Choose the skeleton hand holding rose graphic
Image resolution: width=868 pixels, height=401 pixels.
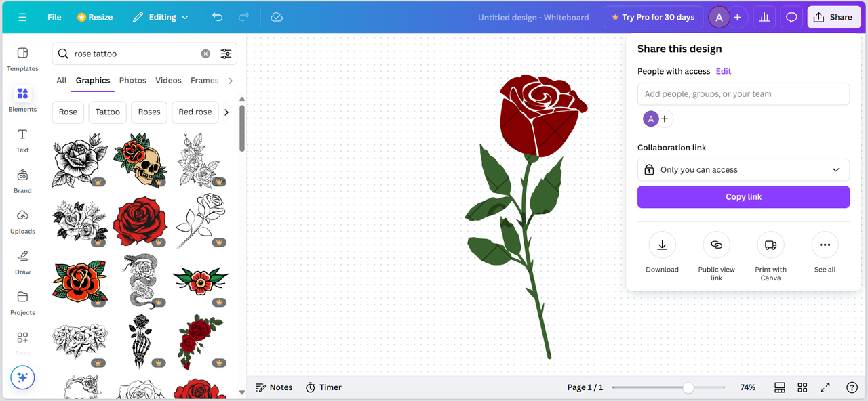coord(140,341)
